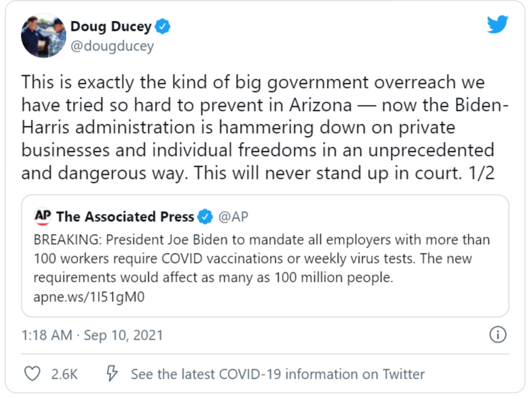Click the AP logo in quoted tweet

[x=43, y=216]
